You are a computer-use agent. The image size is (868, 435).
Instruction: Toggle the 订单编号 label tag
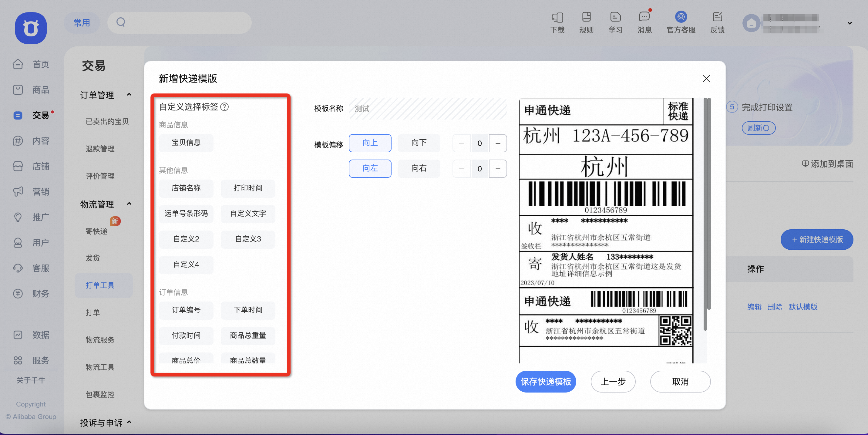[186, 310]
